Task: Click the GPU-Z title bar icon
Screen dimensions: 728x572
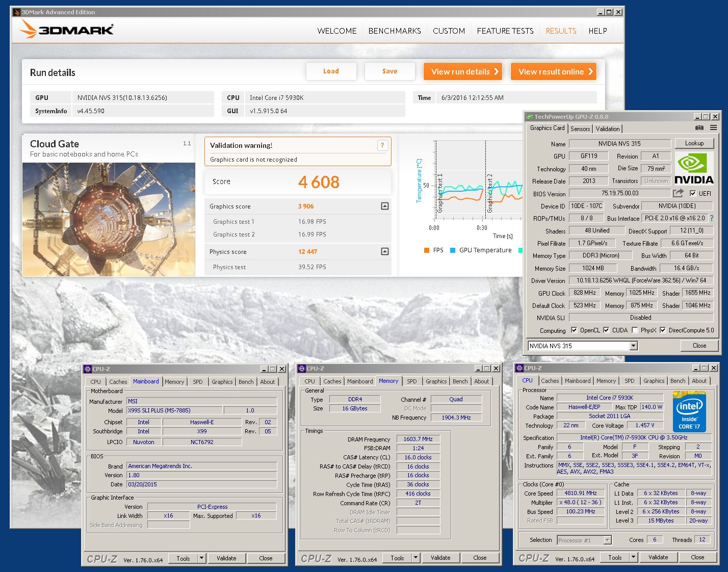Action: (530, 117)
